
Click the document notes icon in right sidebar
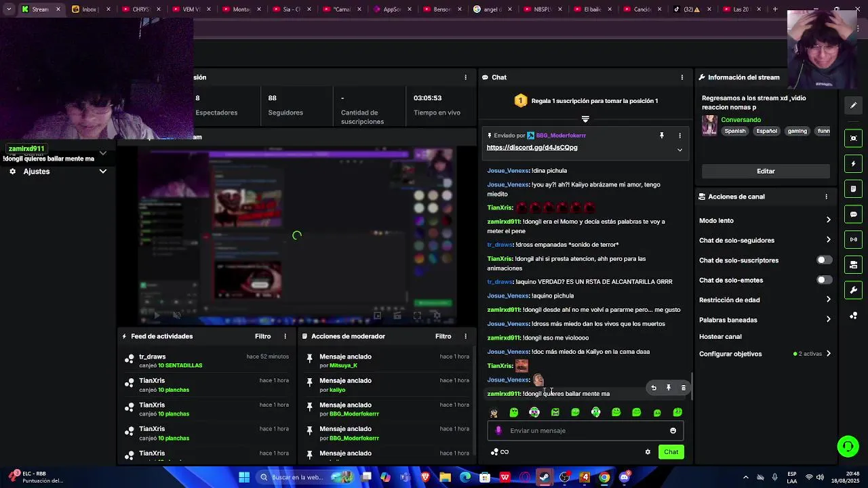[x=853, y=188]
